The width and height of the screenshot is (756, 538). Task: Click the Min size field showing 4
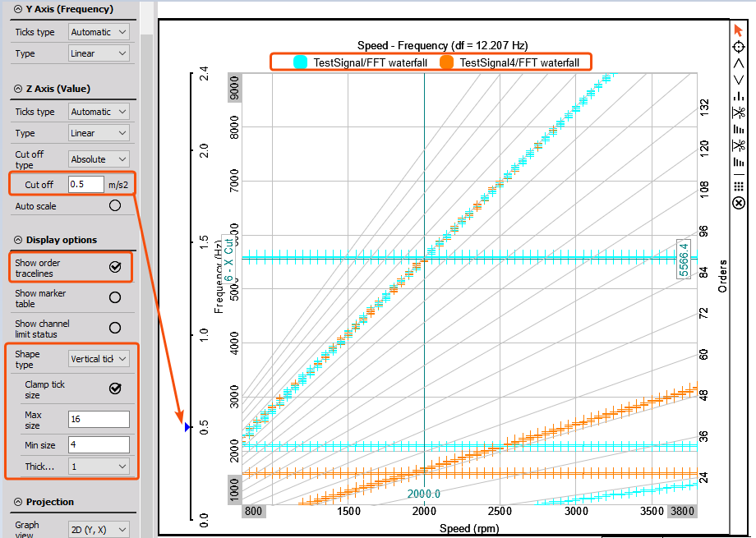[99, 444]
